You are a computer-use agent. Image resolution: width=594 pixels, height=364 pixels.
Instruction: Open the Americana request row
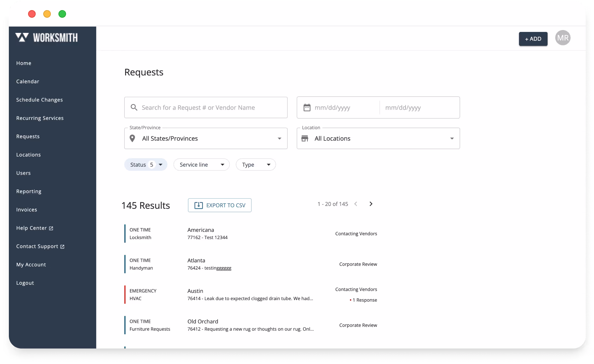(251, 234)
